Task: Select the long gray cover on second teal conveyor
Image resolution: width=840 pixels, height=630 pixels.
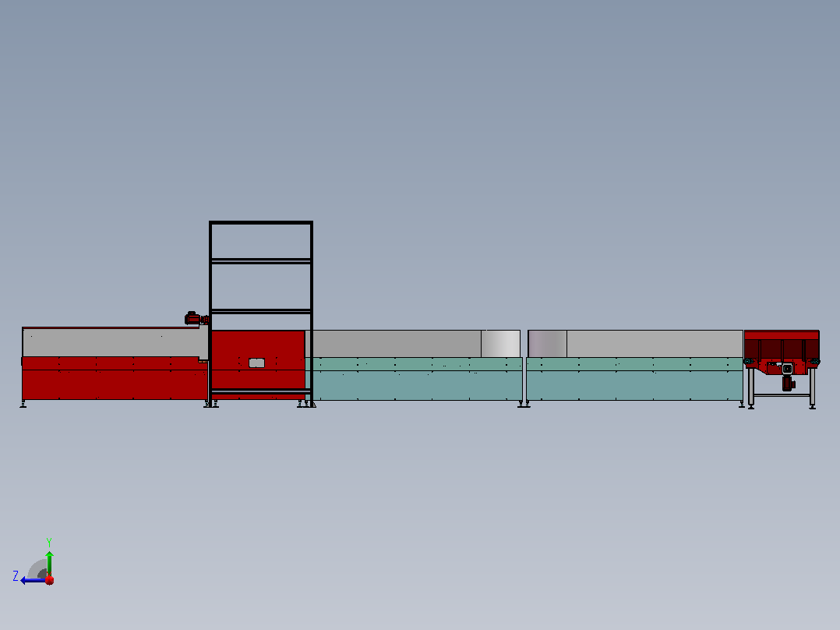Action: 655,344
